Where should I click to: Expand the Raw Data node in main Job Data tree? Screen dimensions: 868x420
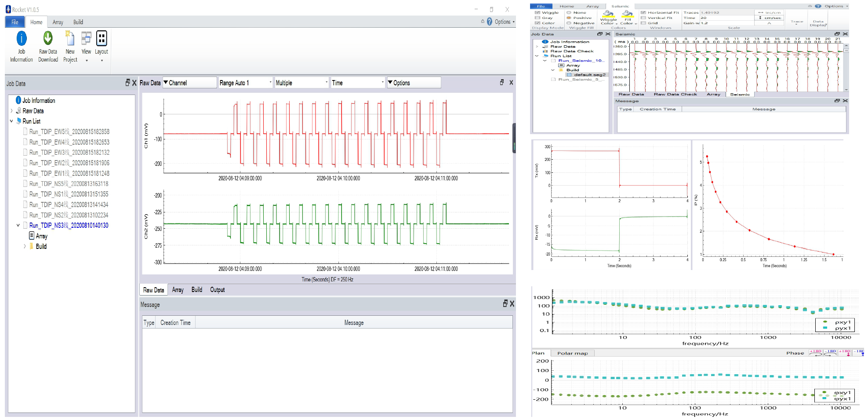point(11,111)
